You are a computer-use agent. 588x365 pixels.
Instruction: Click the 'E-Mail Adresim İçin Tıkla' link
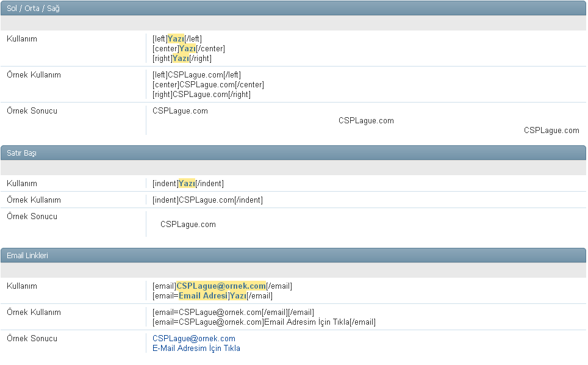[x=196, y=349]
